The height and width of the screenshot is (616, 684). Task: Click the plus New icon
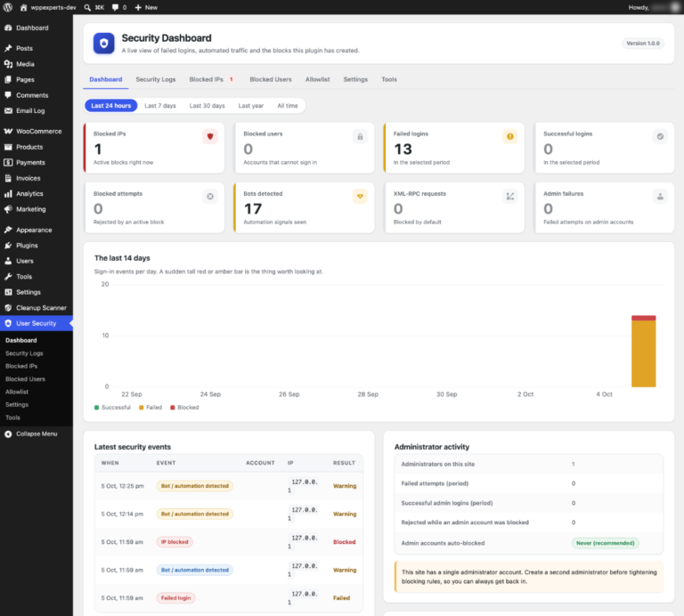tap(138, 7)
